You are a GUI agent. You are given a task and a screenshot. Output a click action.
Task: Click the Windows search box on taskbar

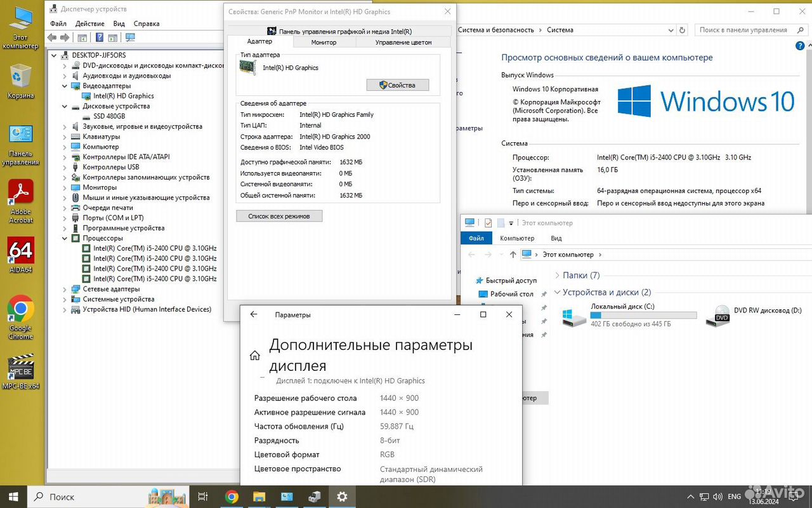coord(109,497)
